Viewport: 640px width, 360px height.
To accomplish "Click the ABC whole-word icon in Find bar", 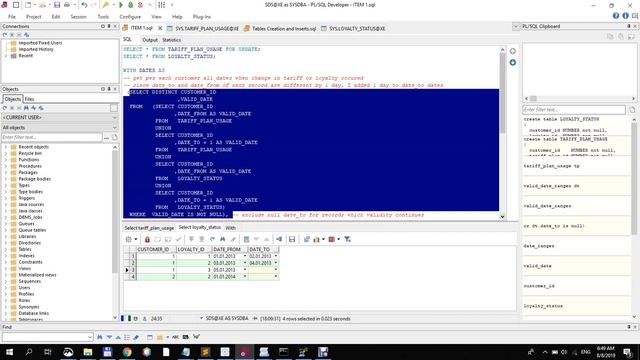I will point(176,337).
